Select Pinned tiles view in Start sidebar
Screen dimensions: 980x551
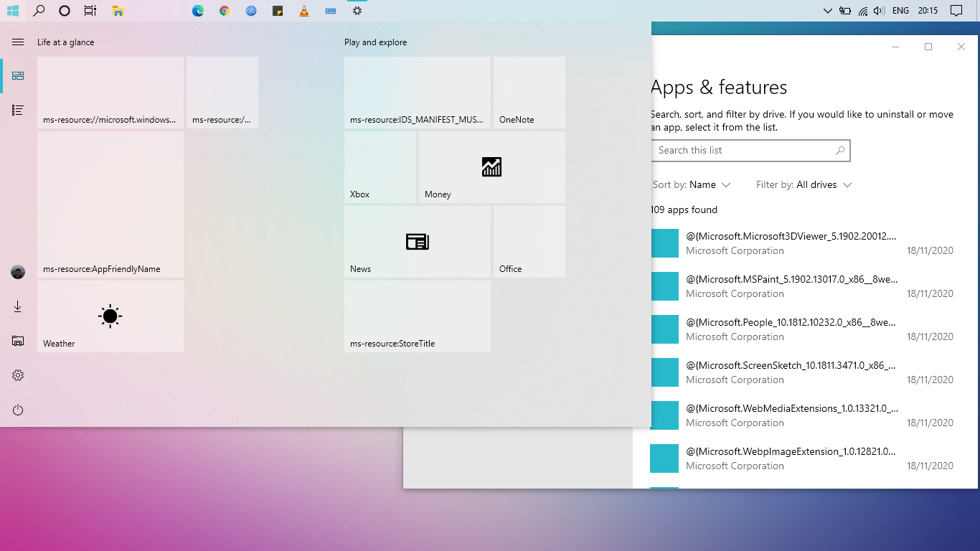click(x=18, y=76)
